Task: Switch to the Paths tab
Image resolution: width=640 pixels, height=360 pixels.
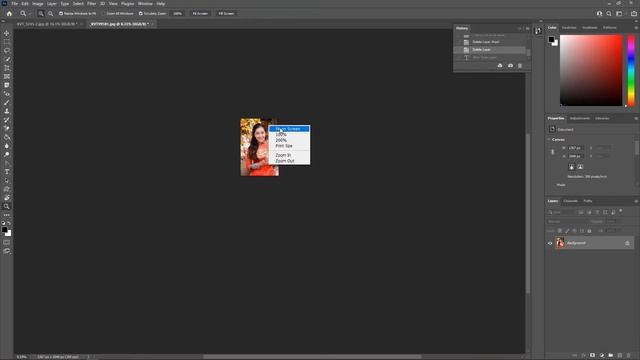Action: tap(587, 201)
